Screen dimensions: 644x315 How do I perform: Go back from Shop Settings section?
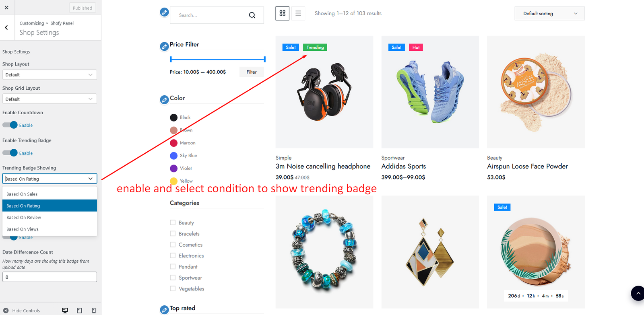(6, 28)
